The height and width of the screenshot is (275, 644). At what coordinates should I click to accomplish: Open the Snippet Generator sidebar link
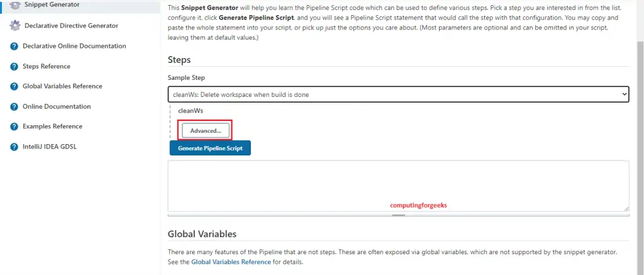[52, 4]
